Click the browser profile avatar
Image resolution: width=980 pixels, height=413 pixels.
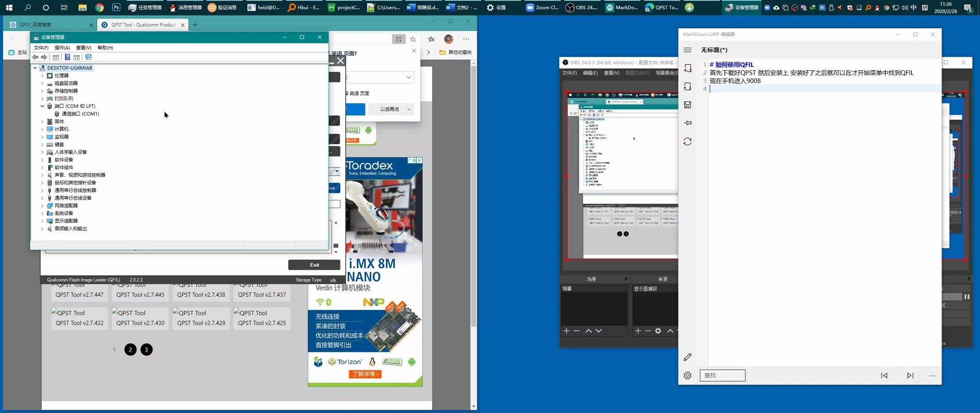point(448,39)
